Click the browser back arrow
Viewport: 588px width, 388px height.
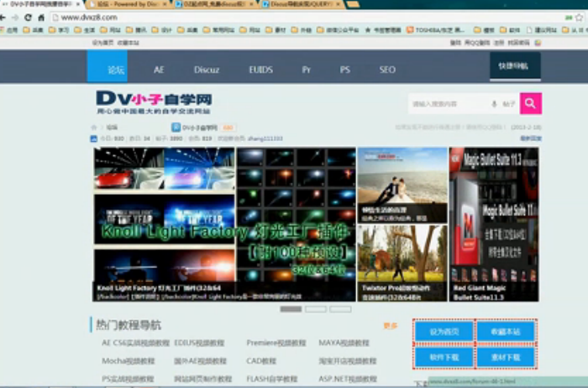pyautogui.click(x=3, y=18)
